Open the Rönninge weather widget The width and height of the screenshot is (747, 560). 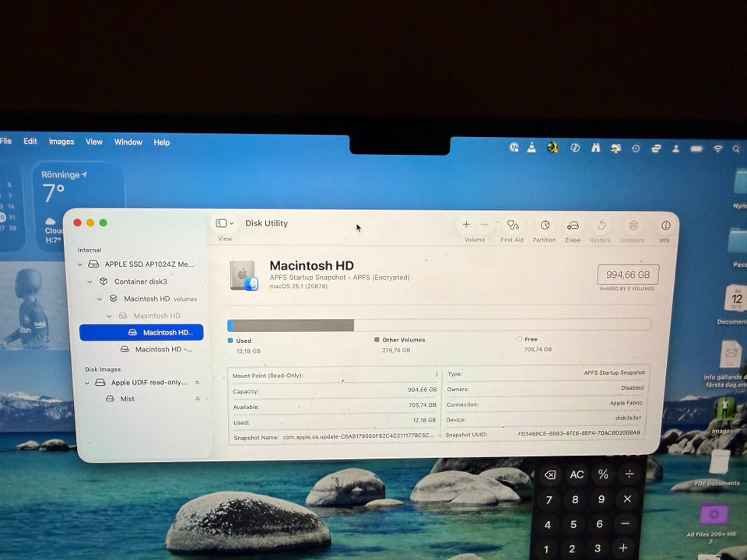point(79,206)
